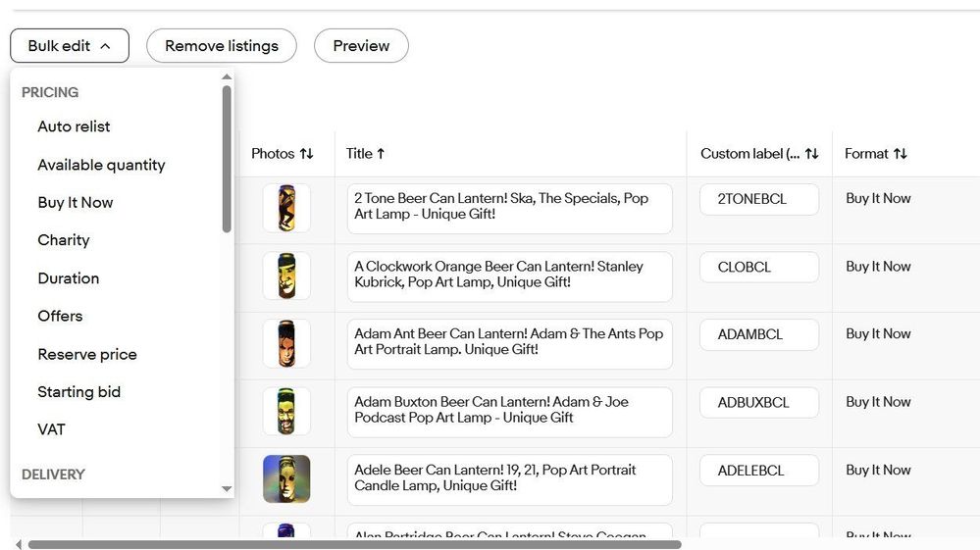The width and height of the screenshot is (980, 550).
Task: Choose Starting bid option
Action: 78,392
